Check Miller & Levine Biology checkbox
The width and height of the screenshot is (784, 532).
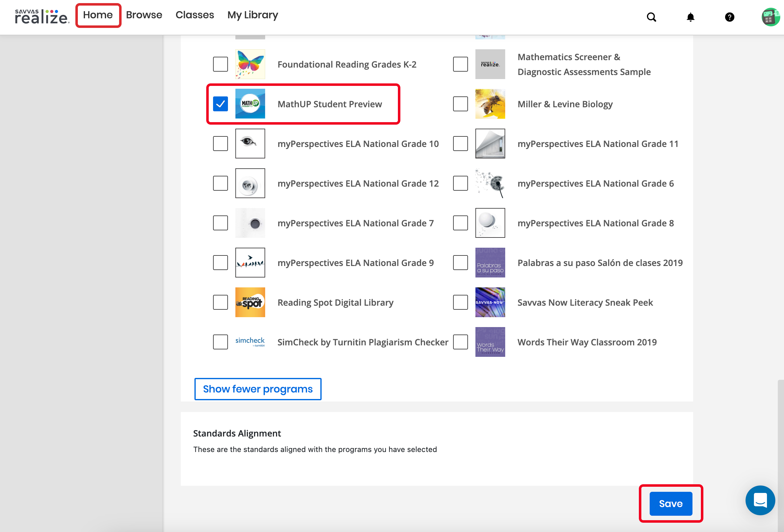(460, 104)
